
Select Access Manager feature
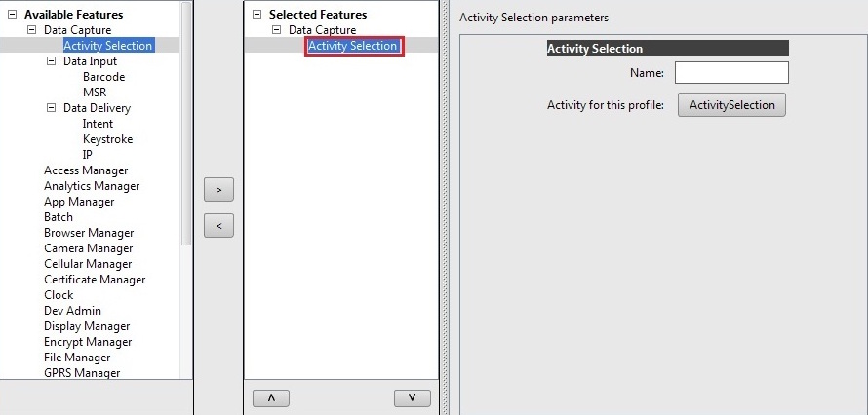(x=86, y=170)
